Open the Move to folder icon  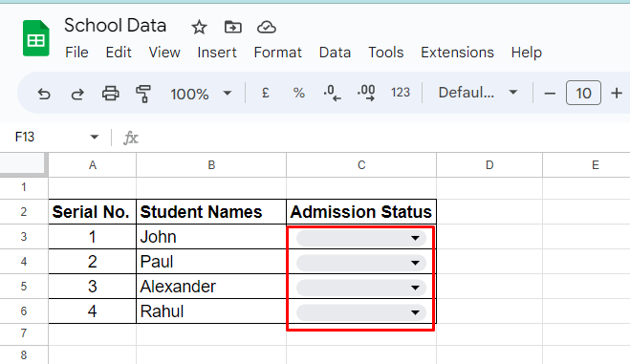[x=232, y=28]
